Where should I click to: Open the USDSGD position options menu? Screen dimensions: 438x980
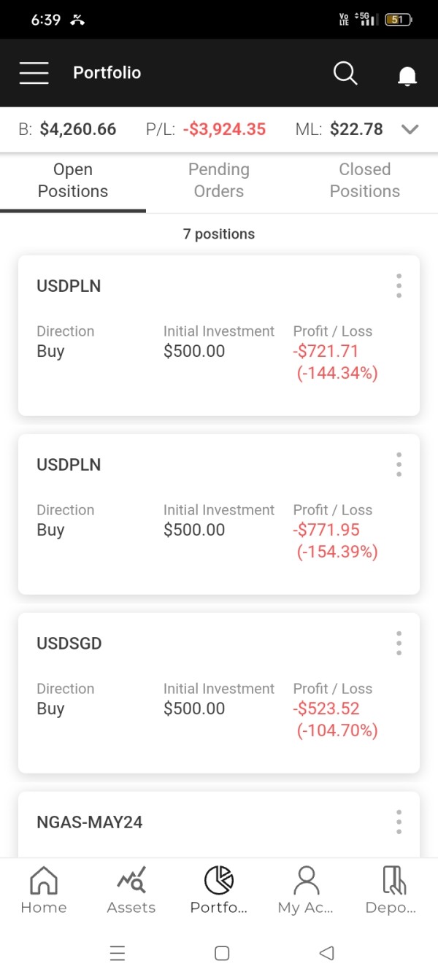pos(399,644)
